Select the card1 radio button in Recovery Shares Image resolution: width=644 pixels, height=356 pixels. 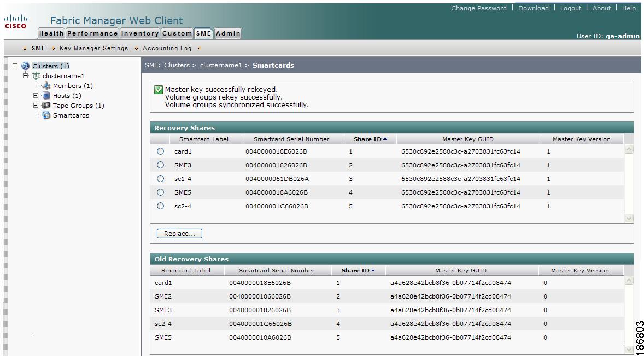pos(160,151)
